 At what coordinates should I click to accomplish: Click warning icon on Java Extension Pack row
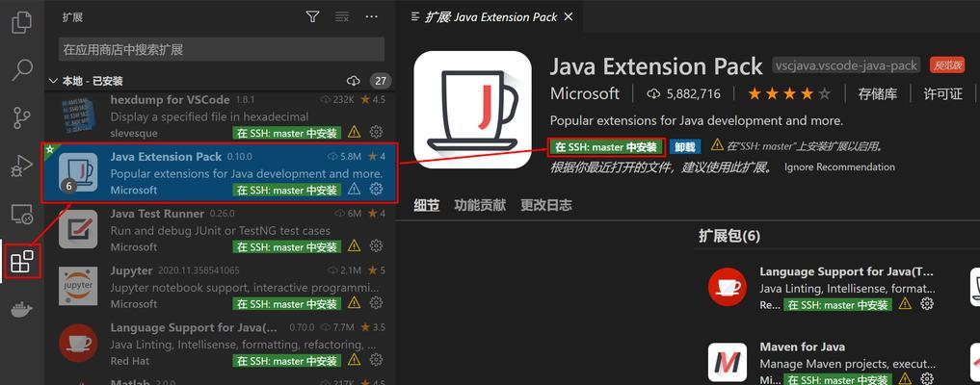[355, 189]
